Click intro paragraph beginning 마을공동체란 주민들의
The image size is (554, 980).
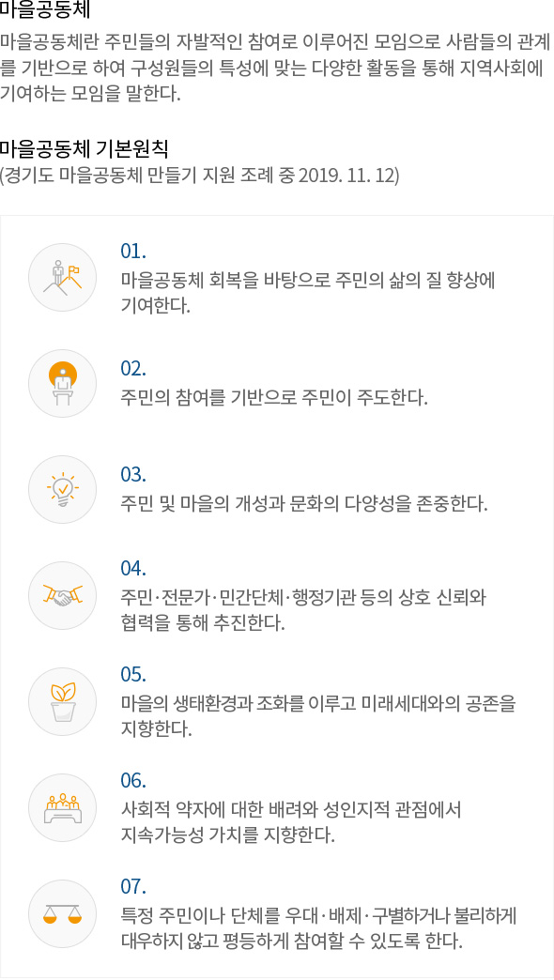pyautogui.click(x=276, y=69)
